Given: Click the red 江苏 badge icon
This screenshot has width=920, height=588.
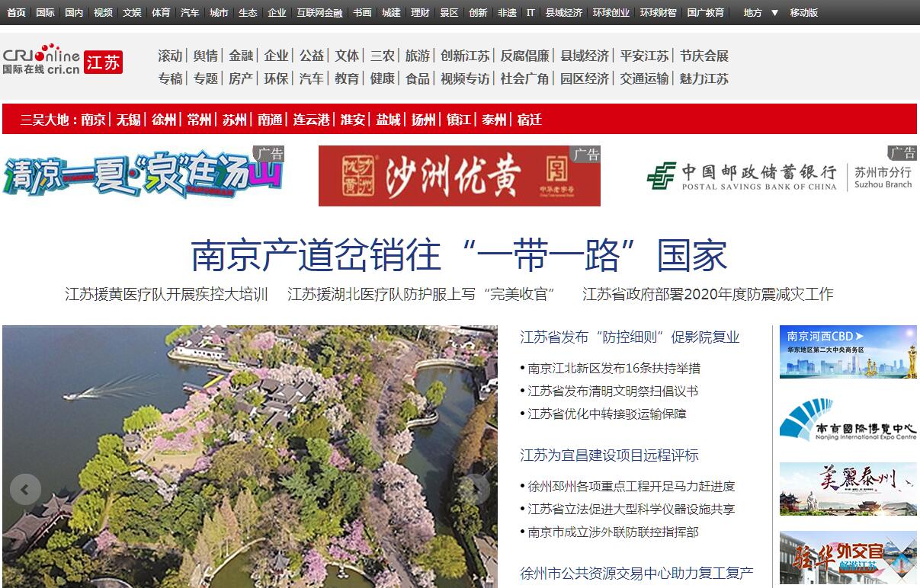Looking at the screenshot, I should click(103, 62).
